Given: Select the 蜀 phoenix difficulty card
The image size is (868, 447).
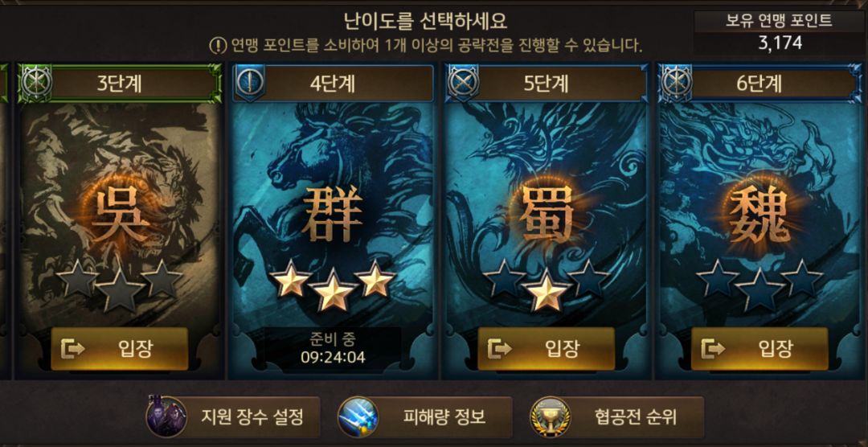Looking at the screenshot, I should [547, 222].
